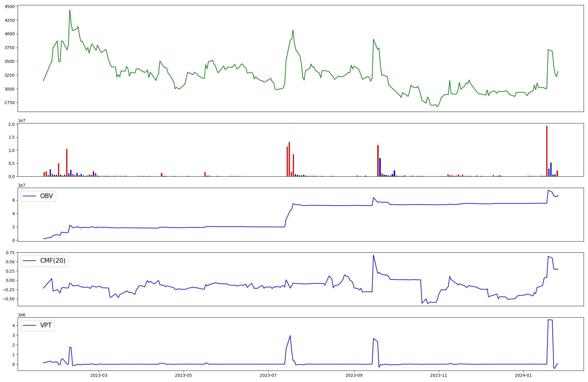588x382 pixels.
Task: Click the 2023-11 x-axis date label
Action: pos(439,375)
